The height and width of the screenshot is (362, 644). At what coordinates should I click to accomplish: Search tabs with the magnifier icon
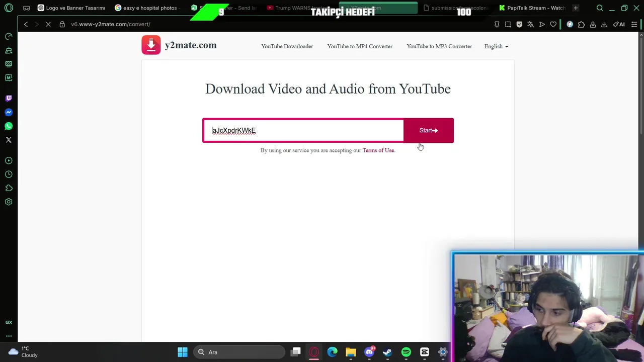(x=600, y=8)
